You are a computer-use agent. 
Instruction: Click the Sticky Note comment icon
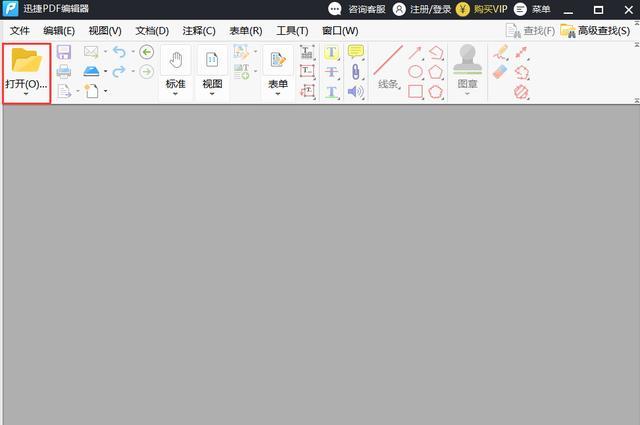click(x=356, y=52)
